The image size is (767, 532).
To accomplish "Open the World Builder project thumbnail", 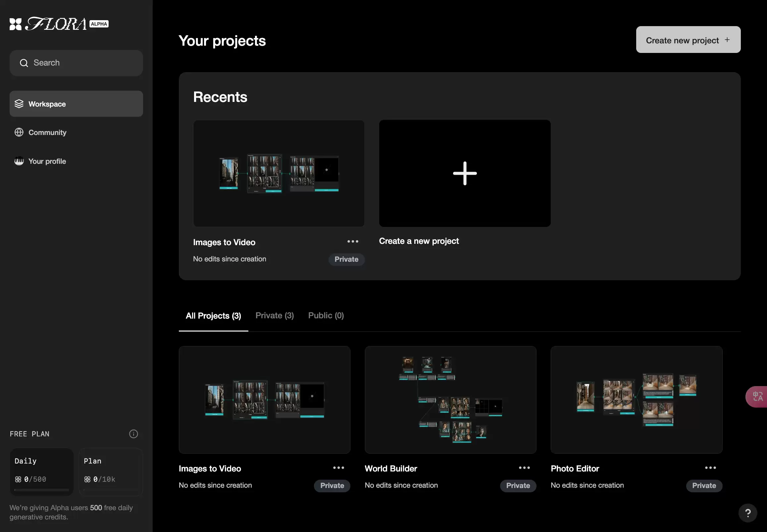I will click(450, 400).
